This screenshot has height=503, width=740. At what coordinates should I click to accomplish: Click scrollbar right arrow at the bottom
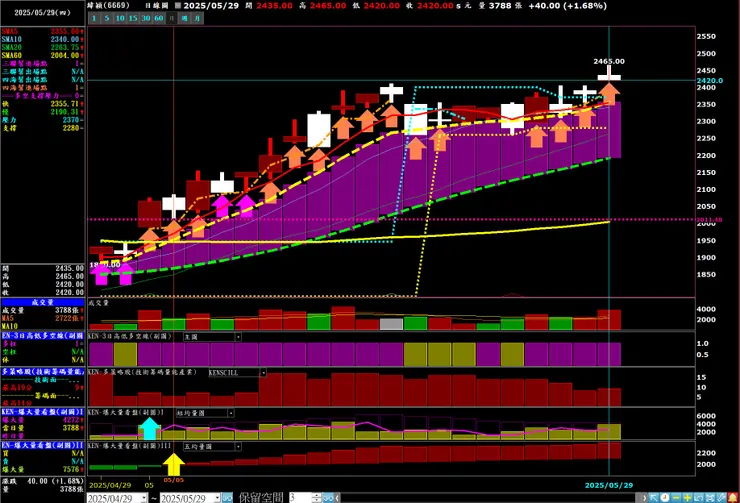click(x=644, y=498)
